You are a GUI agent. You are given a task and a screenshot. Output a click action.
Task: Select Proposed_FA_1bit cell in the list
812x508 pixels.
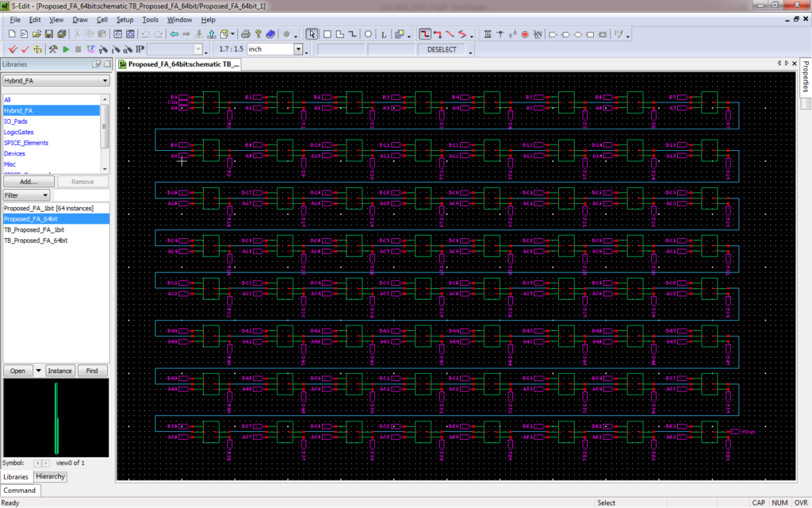(48, 207)
